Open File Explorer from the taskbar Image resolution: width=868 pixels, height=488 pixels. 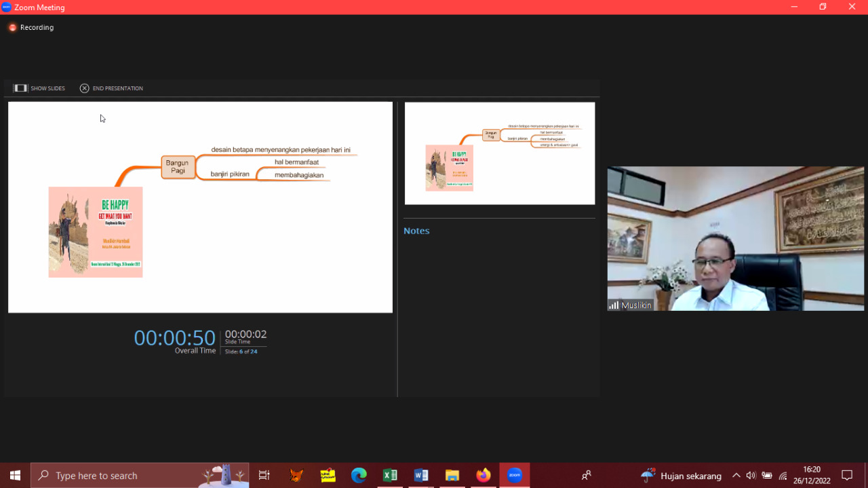(452, 476)
